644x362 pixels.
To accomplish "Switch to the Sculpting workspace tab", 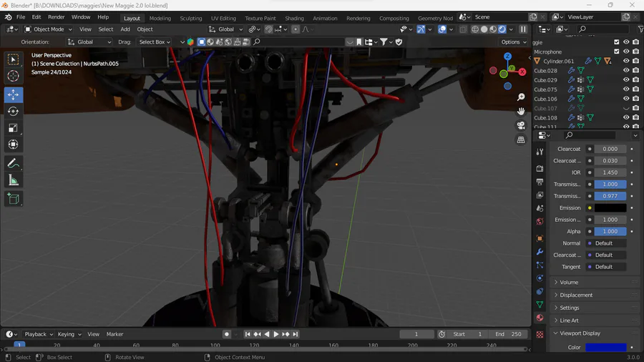I will click(x=190, y=18).
